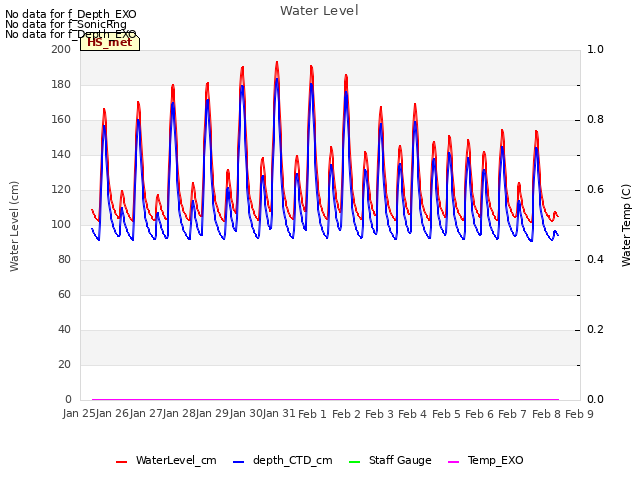640x480 pixels.
Task: Click the 60 left axis tick label
Action: (64, 294)
